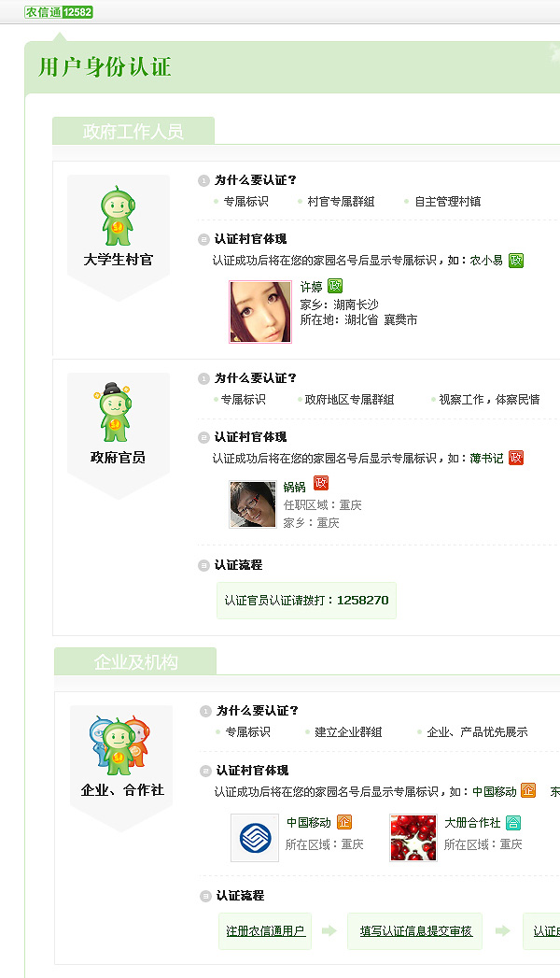Screen dimensions: 560x978
Task: Open the 填写认证信息提交审核 link
Action: pos(416,931)
